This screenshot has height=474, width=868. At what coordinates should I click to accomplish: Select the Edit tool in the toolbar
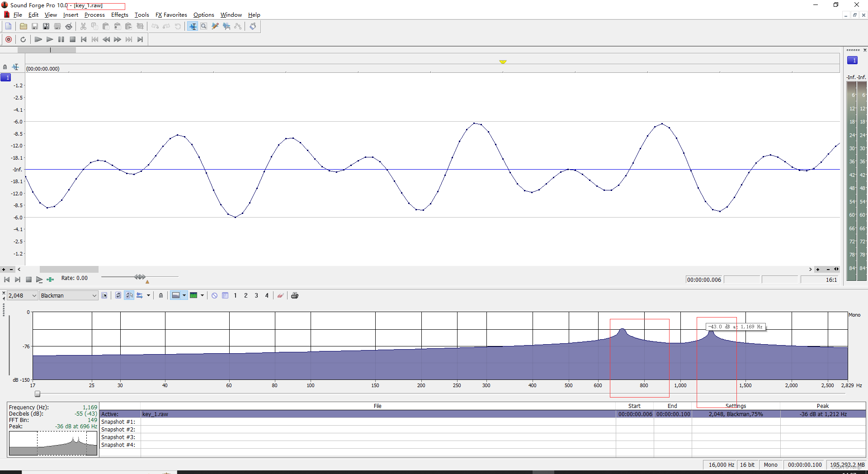click(193, 26)
